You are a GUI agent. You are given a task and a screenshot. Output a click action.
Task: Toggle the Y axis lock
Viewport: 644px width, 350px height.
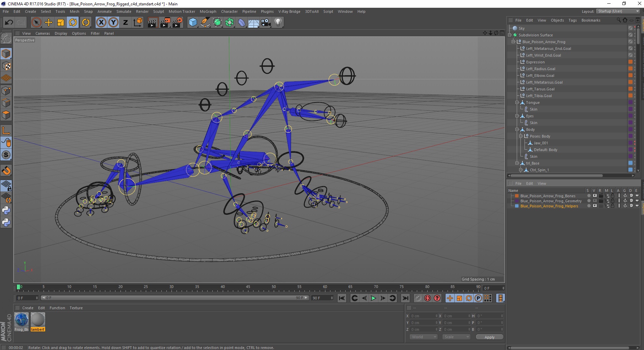pyautogui.click(x=113, y=23)
